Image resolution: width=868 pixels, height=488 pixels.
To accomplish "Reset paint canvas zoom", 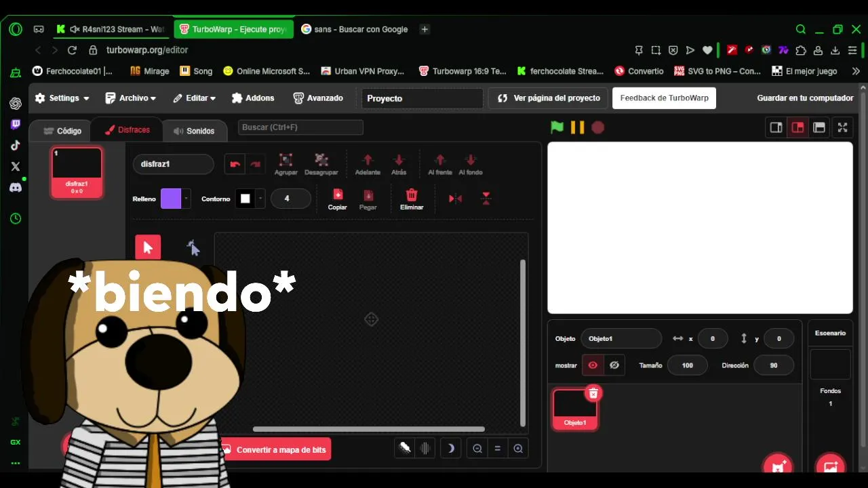I will click(498, 448).
